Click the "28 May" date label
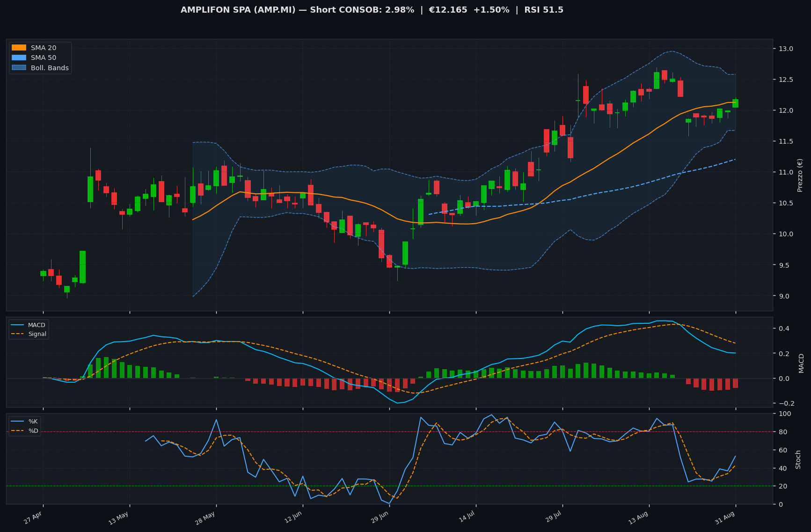Image resolution: width=811 pixels, height=532 pixels. point(205,518)
